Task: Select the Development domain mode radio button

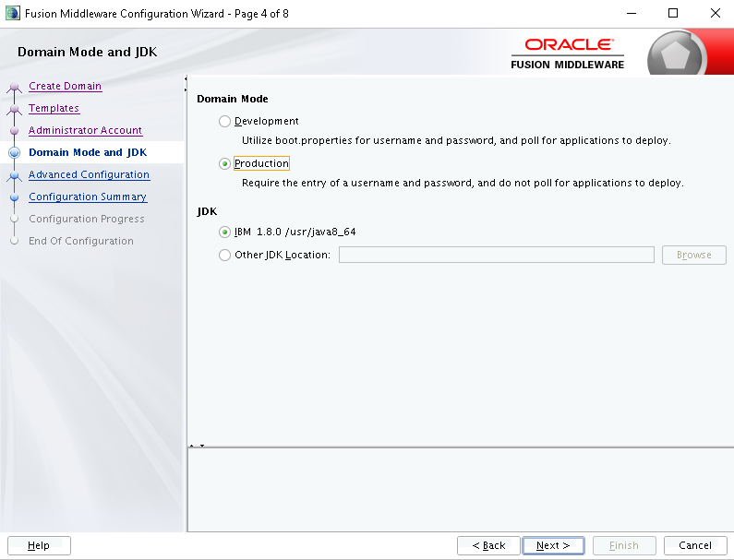Action: click(x=224, y=121)
